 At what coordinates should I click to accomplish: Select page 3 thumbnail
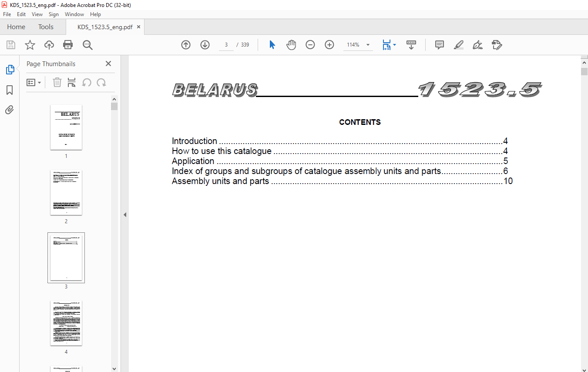tap(66, 258)
